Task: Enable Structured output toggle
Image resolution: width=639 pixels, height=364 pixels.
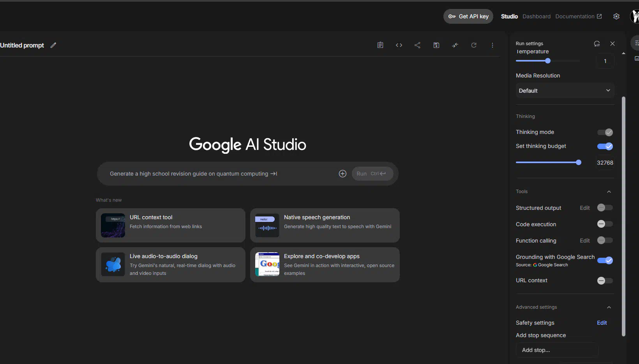Action: pyautogui.click(x=605, y=207)
